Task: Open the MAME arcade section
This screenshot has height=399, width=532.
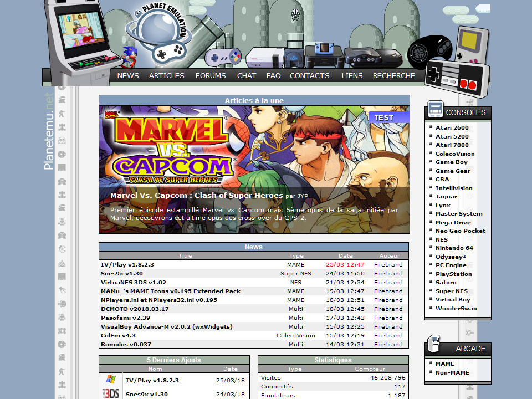Action: 445,364
